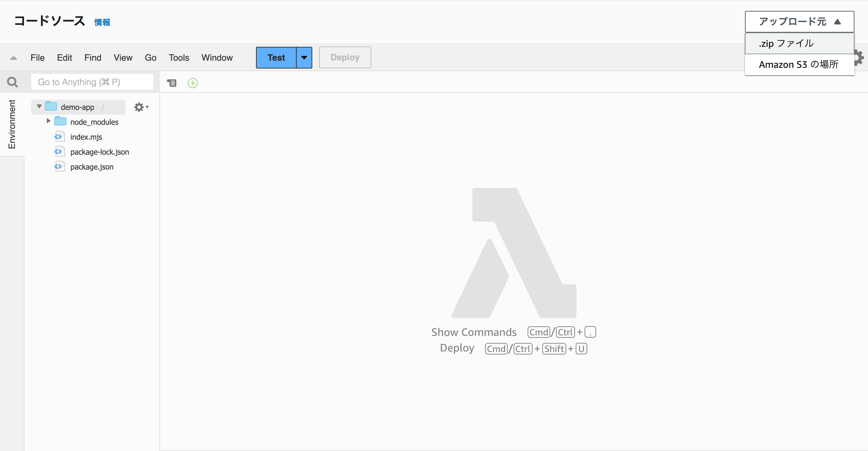Image resolution: width=868 pixels, height=451 pixels.
Task: Click the editor settings gear at right
Action: coord(860,57)
